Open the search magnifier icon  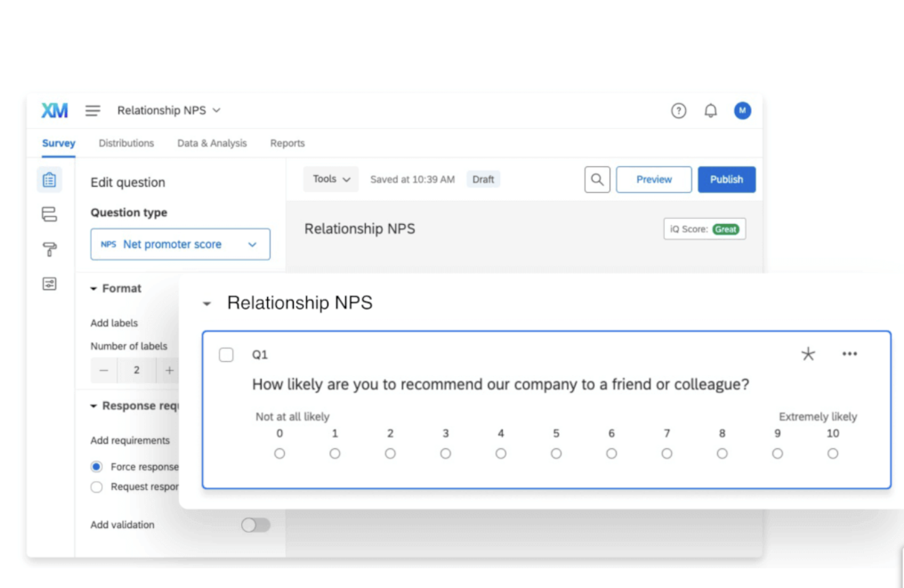coord(597,179)
